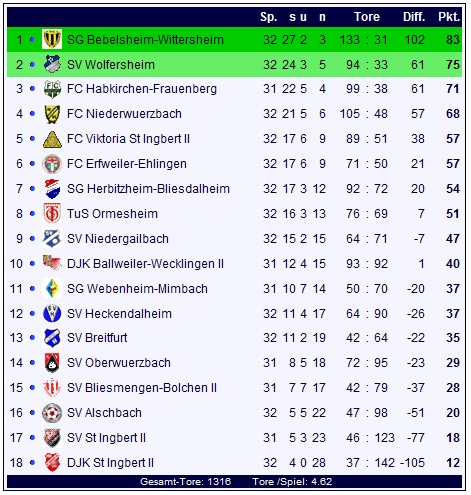The image size is (471, 495).
Task: Click FC Viktoria St Ingbert II triangle logo
Action: [x=52, y=139]
